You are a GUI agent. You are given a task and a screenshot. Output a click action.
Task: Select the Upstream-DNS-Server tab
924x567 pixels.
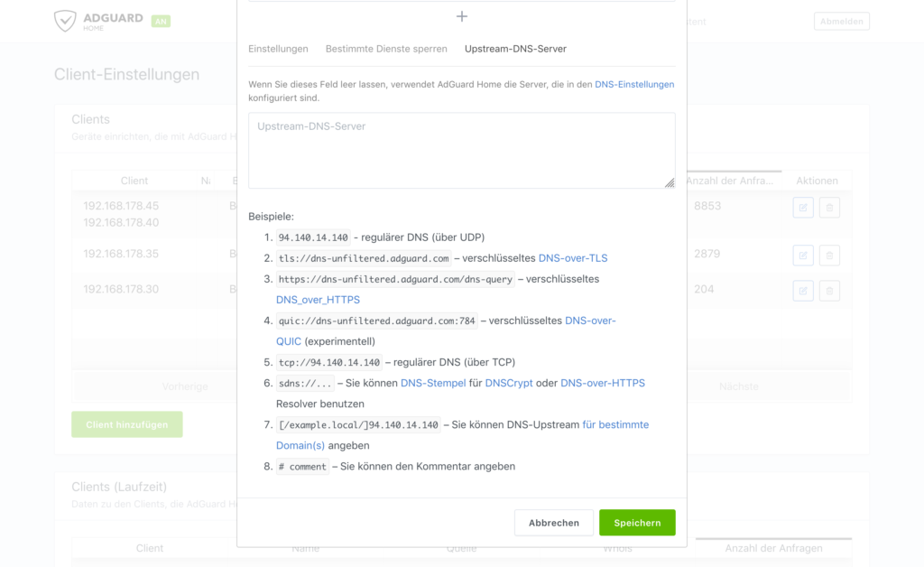(x=515, y=49)
